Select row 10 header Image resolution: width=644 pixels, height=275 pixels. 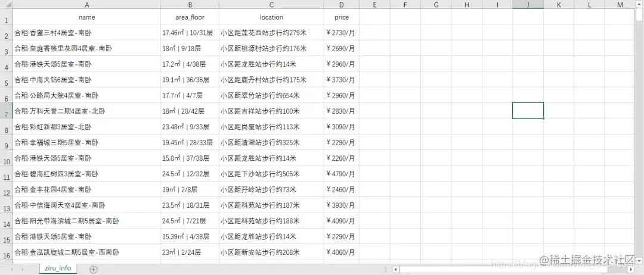point(7,158)
